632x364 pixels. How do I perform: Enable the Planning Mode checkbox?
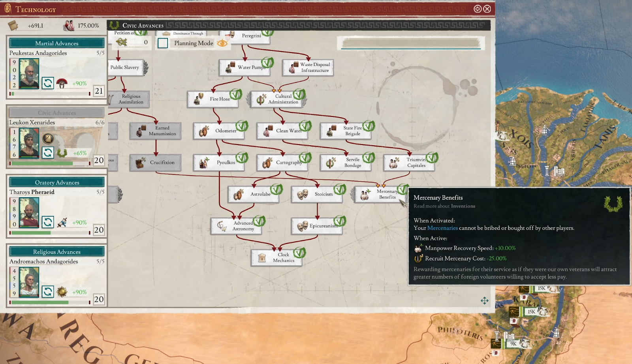[x=163, y=43]
